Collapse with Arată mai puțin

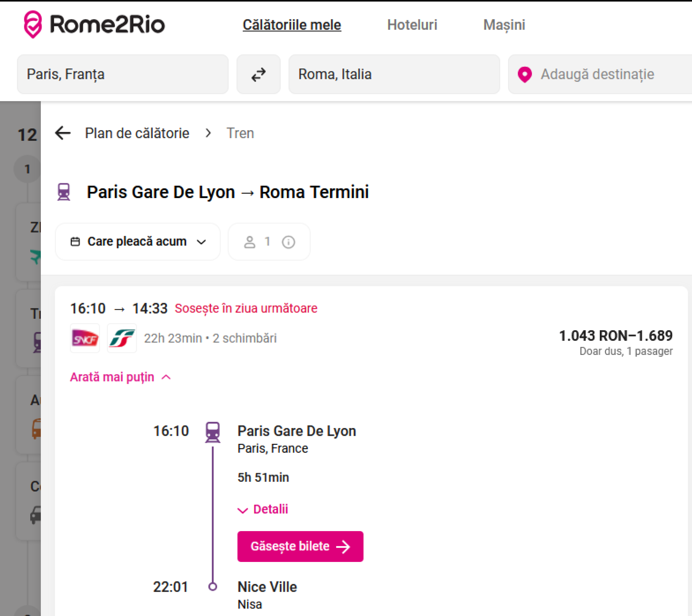[x=120, y=377]
